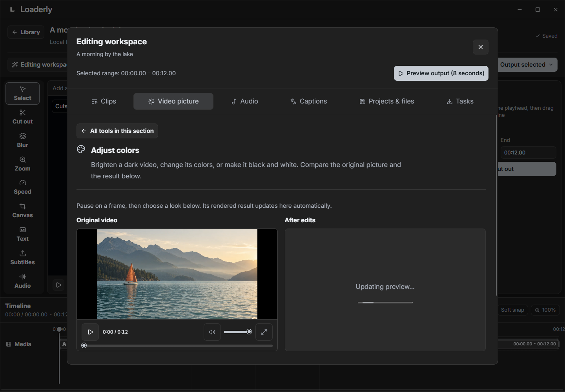Pick the Text tool
Viewport: 565px width, 392px height.
22,234
